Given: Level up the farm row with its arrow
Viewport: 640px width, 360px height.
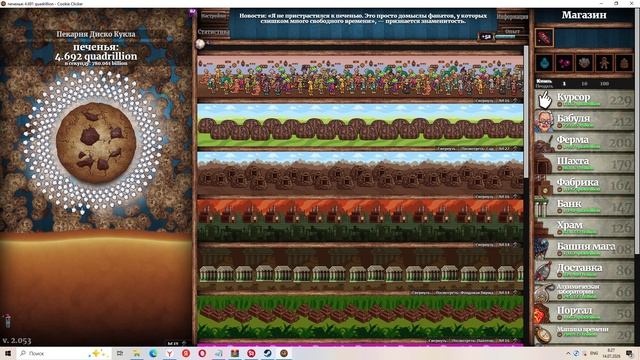Looking at the screenshot, I should pyautogui.click(x=516, y=148).
